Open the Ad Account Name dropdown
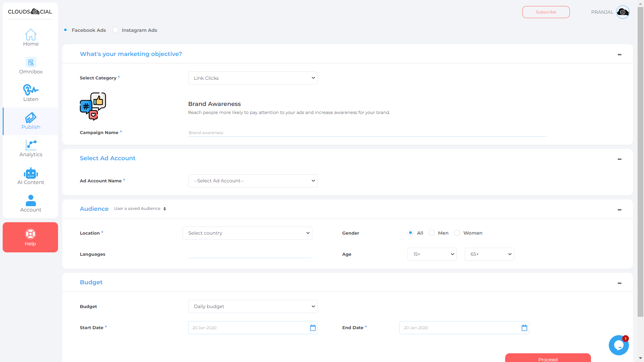The height and width of the screenshot is (362, 644). click(253, 181)
